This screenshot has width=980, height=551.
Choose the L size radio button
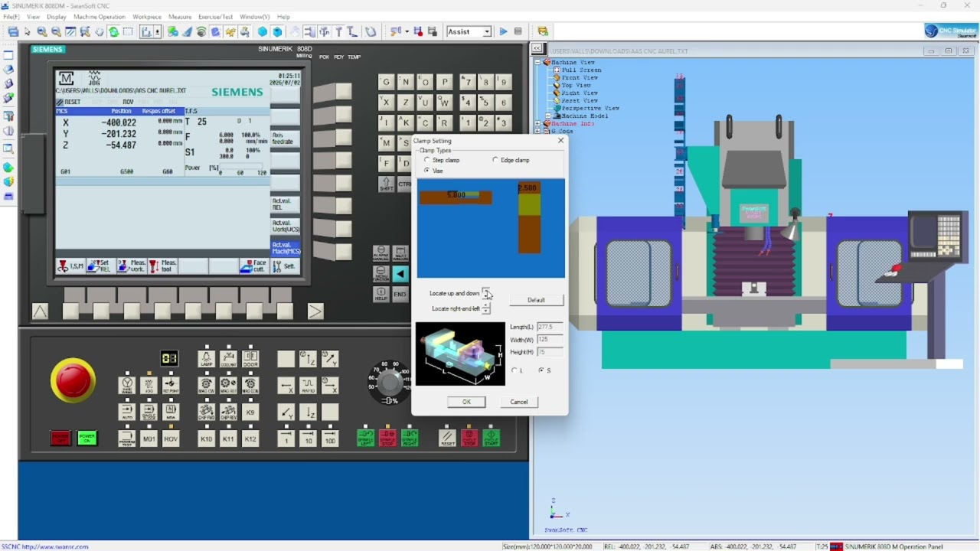point(514,370)
